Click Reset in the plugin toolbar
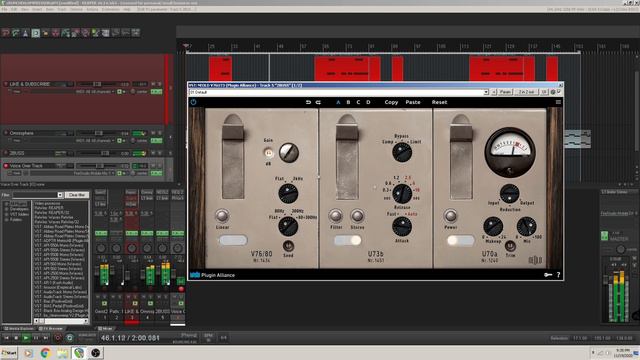 (439, 102)
